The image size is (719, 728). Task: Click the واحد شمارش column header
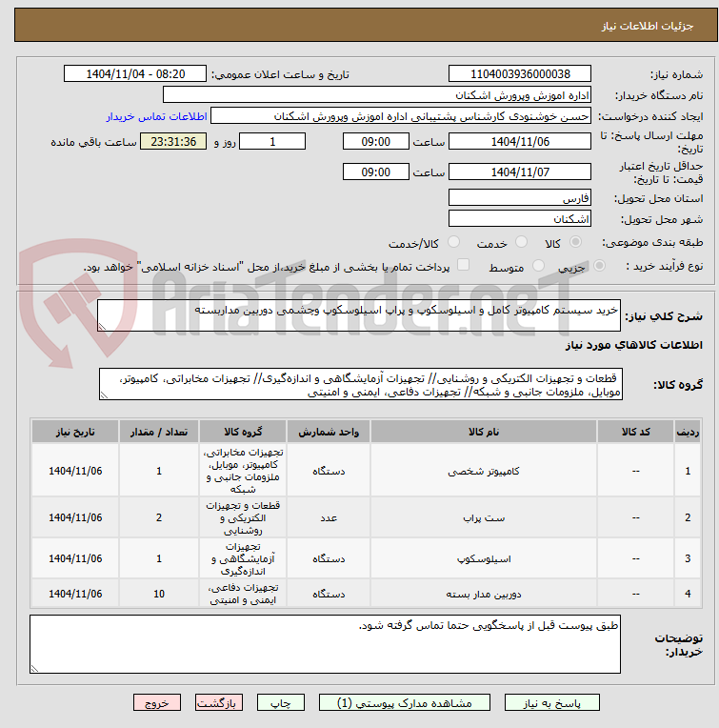[329, 432]
